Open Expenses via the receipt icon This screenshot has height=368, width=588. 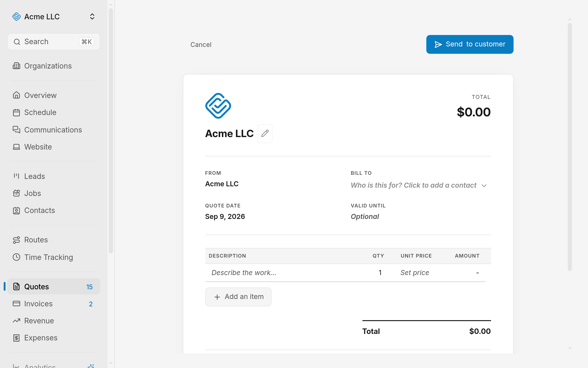click(x=16, y=338)
